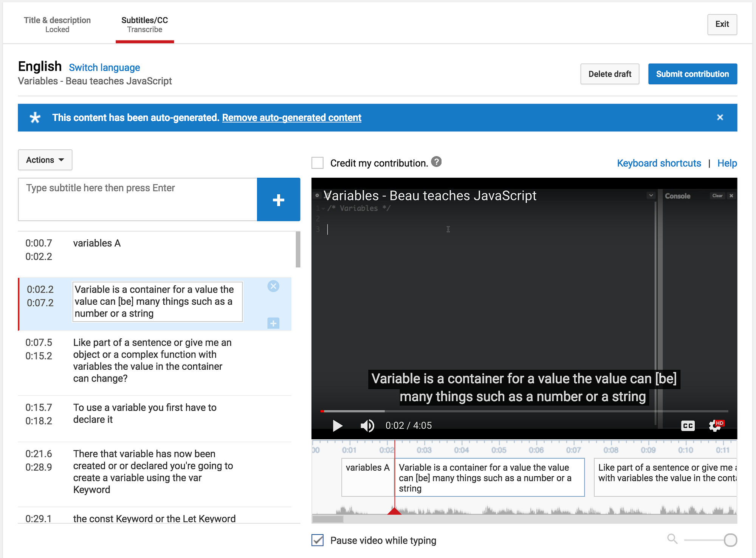Image resolution: width=756 pixels, height=558 pixels.
Task: Select the Subtitles/CC tab
Action: pos(144,24)
